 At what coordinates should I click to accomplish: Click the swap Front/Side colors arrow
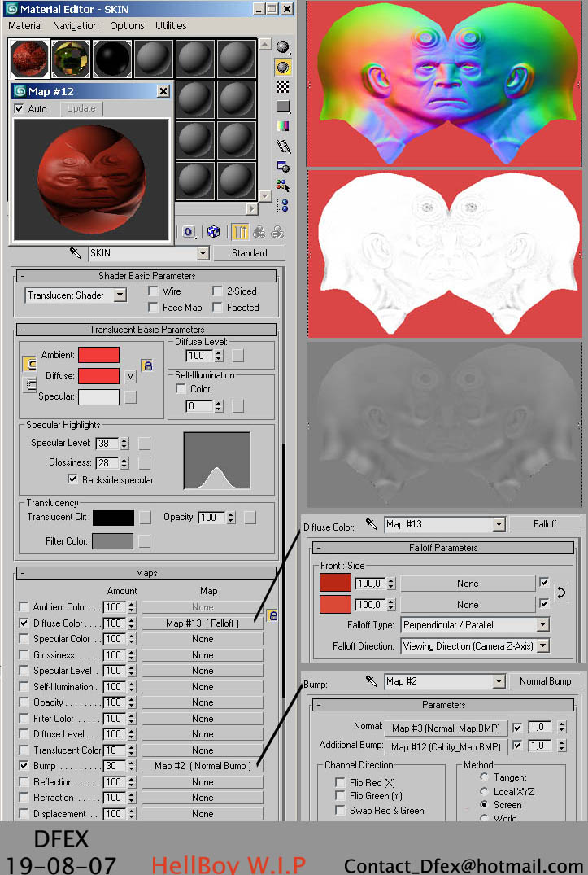[561, 593]
